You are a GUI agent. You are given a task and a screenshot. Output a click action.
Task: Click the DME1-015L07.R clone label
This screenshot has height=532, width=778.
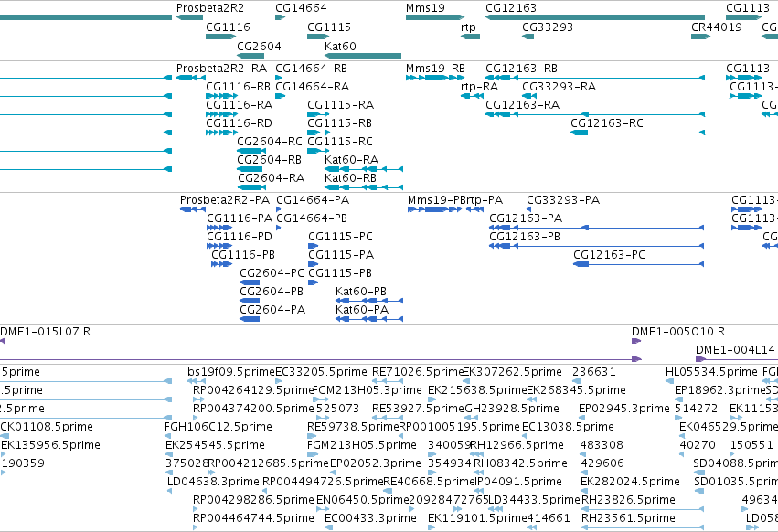coord(45,332)
